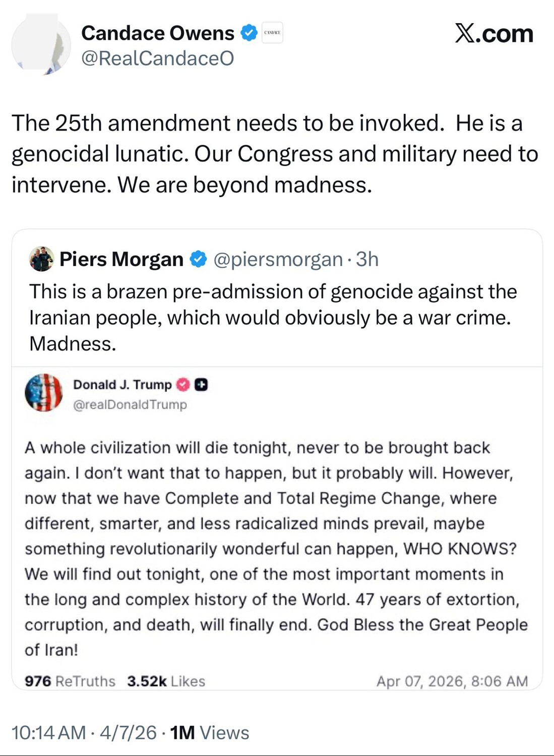Click the 1M Views counter
Screen dimensions: 554x756
210,732
